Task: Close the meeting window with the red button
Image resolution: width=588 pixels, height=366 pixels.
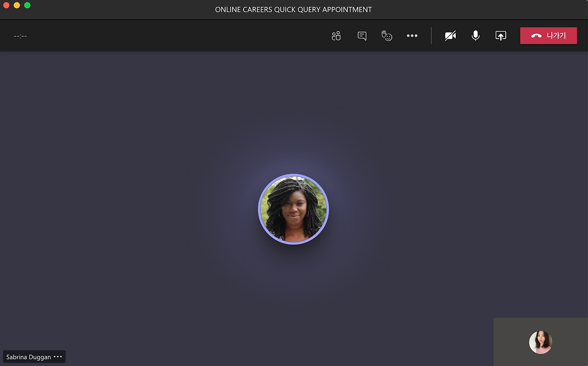Action: coord(6,5)
